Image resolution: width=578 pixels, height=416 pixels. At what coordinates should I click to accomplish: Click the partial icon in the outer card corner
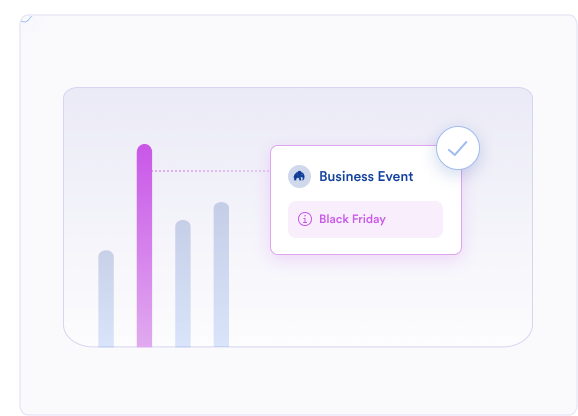tap(27, 18)
